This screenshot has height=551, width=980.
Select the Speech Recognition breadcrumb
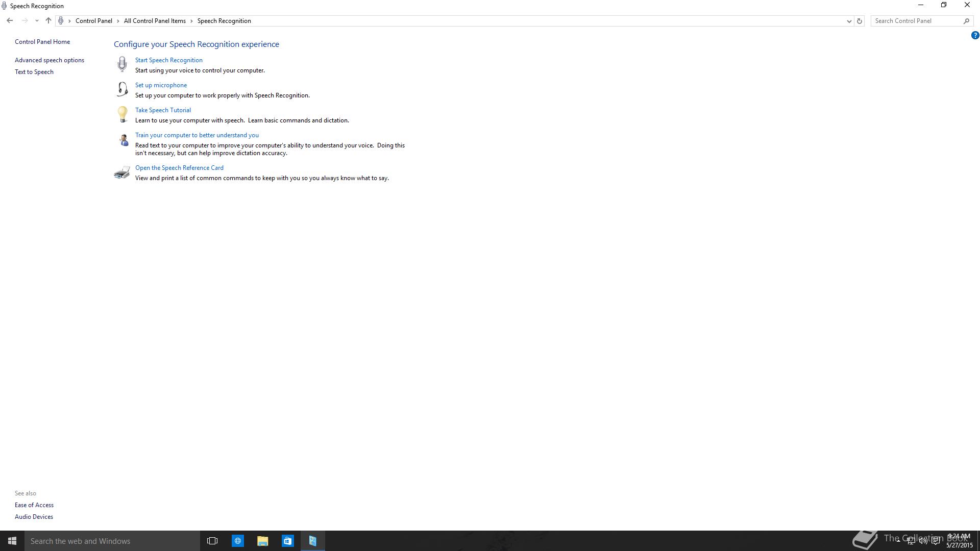(224, 21)
